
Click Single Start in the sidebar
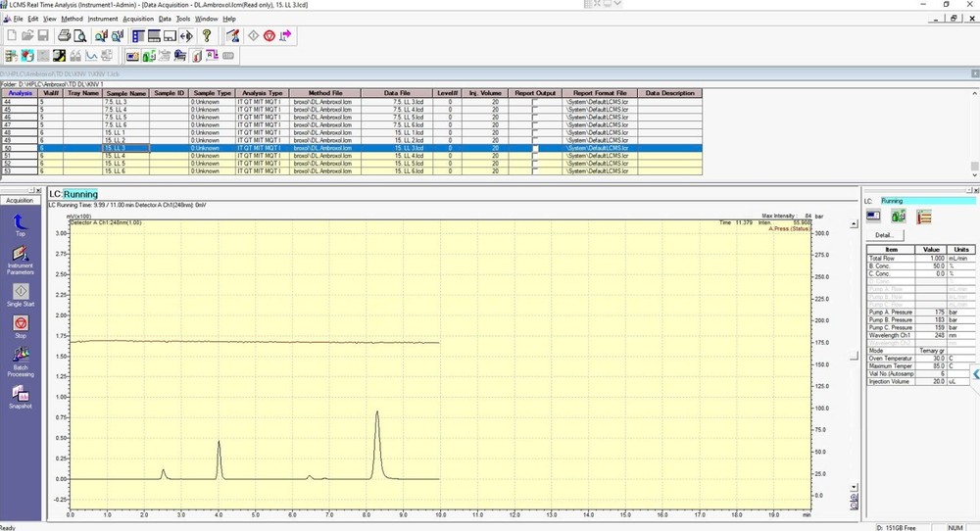pyautogui.click(x=20, y=295)
